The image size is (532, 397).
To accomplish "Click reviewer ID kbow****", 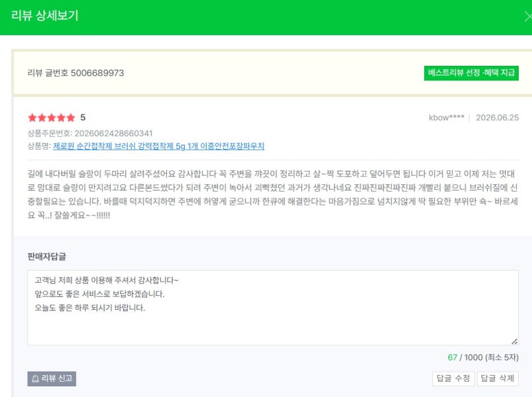I will coord(446,118).
